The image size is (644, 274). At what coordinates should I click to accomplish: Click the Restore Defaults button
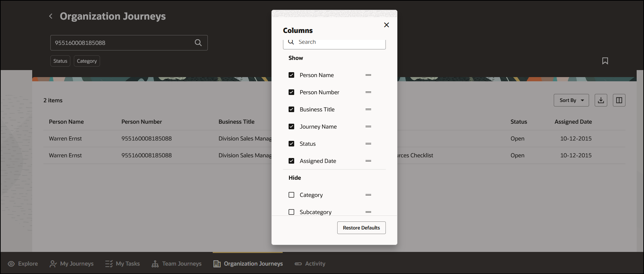361,228
